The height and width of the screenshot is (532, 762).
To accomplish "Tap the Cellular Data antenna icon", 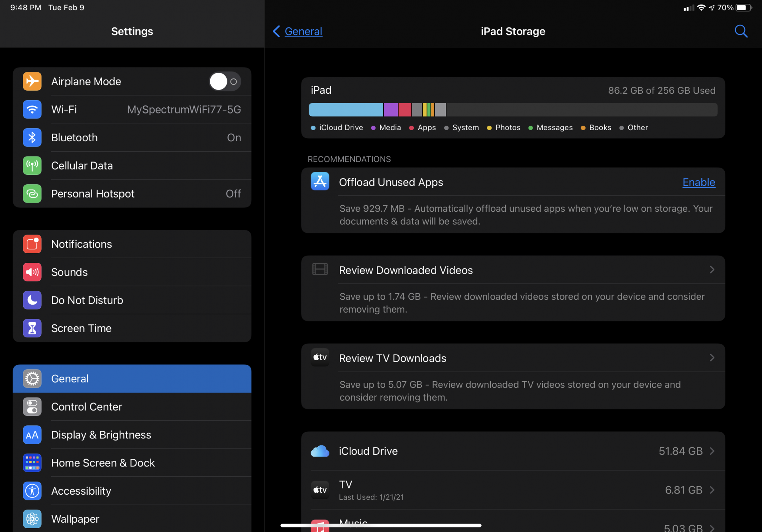I will click(32, 166).
